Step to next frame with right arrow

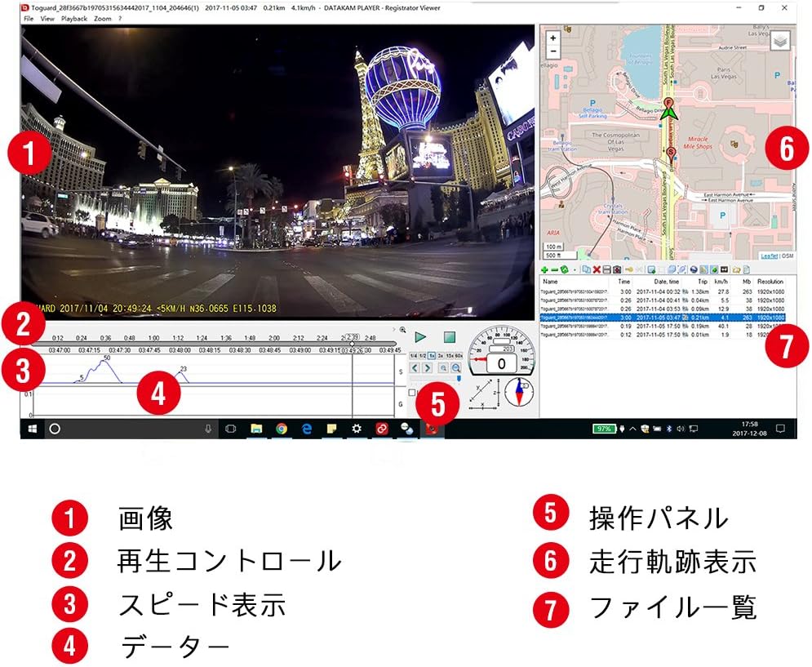426,368
